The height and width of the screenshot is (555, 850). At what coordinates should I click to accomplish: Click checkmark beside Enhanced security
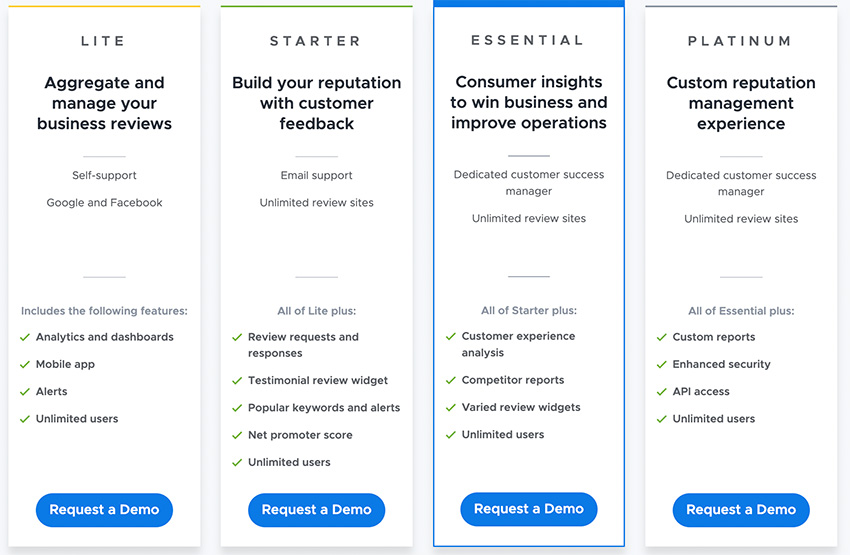click(x=661, y=364)
